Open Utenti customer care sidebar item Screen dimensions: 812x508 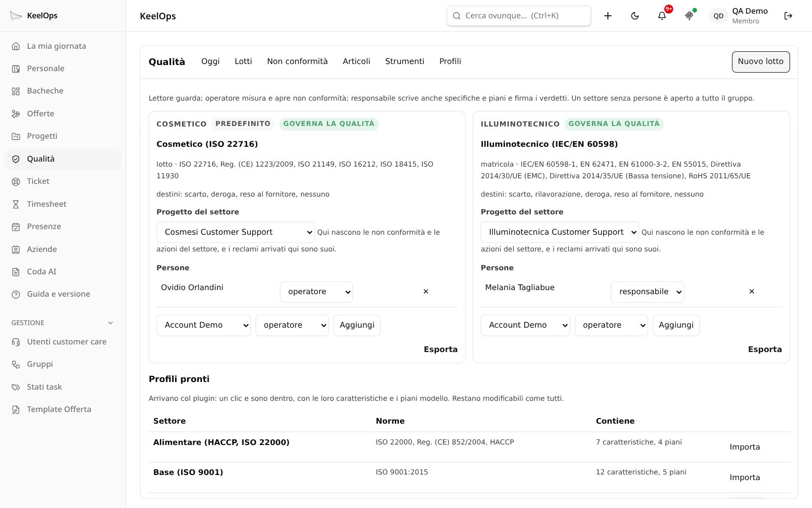point(63,342)
